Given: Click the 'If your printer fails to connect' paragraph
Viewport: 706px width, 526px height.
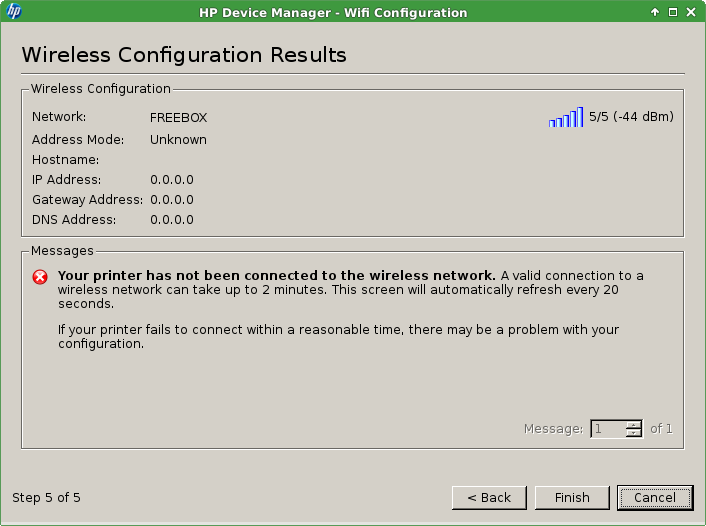Looking at the screenshot, I should tap(339, 336).
